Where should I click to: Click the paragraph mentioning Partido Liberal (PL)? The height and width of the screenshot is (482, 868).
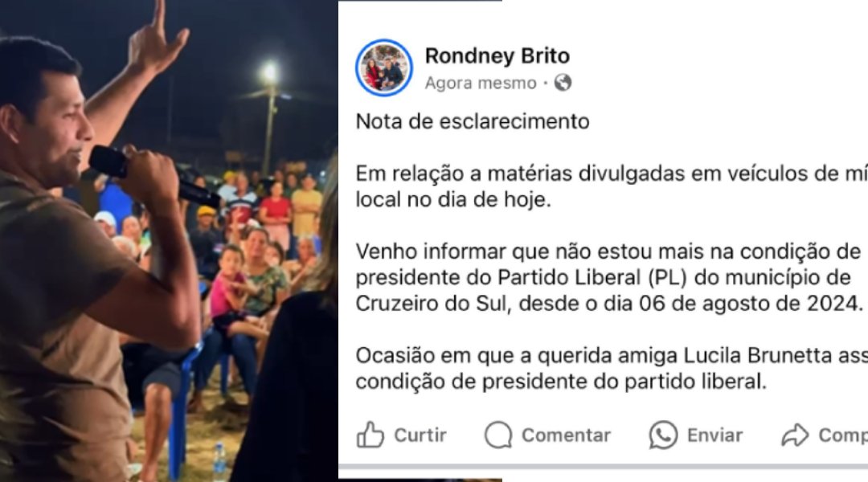click(x=609, y=277)
